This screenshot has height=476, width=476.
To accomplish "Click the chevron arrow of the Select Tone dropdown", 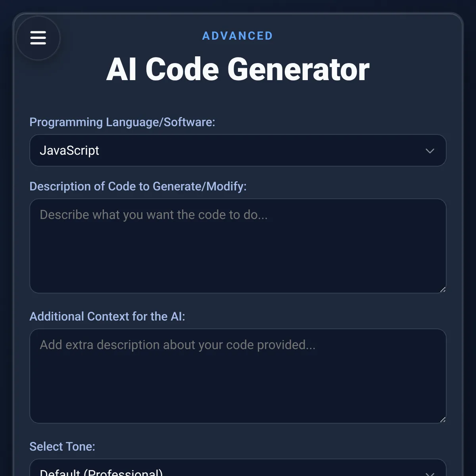I will click(430, 474).
